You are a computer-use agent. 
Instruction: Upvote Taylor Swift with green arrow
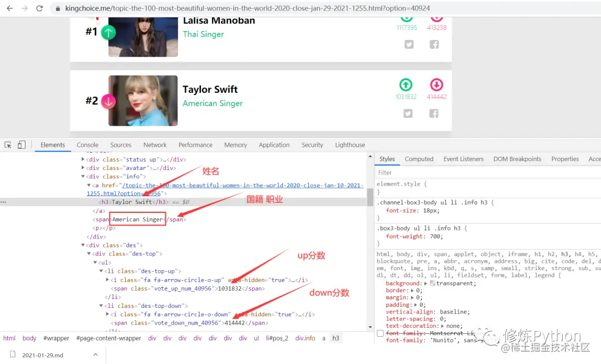tap(406, 84)
